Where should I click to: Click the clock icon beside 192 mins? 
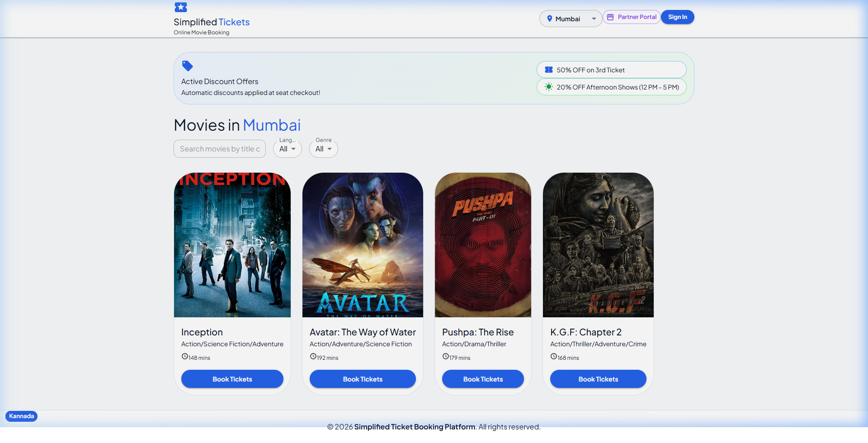click(x=313, y=356)
